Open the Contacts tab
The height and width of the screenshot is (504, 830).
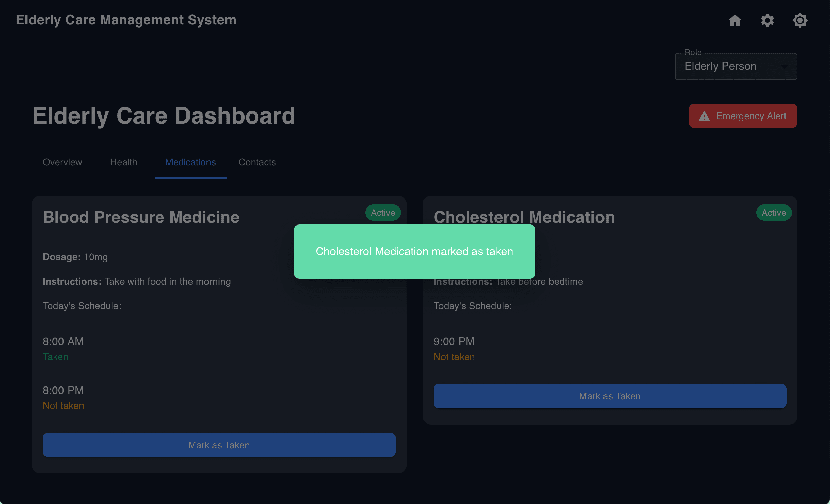click(257, 162)
